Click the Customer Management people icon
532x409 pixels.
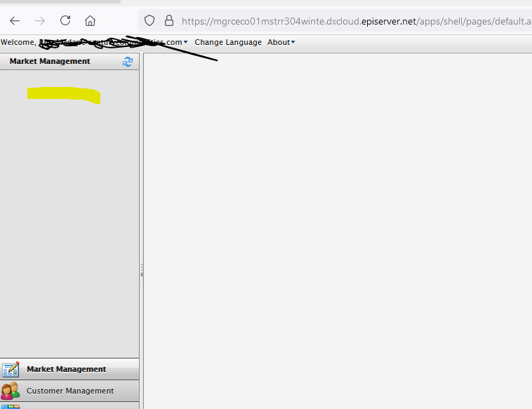(11, 391)
